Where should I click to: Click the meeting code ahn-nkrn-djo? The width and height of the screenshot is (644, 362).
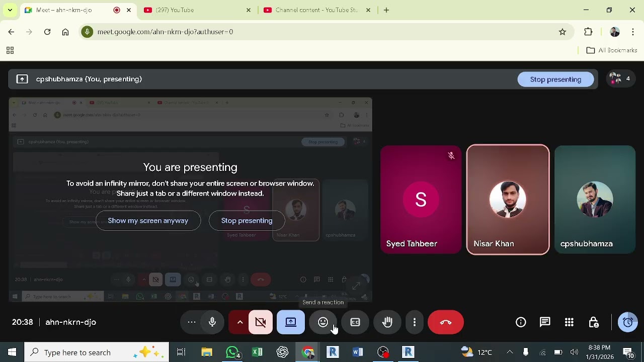tap(70, 322)
